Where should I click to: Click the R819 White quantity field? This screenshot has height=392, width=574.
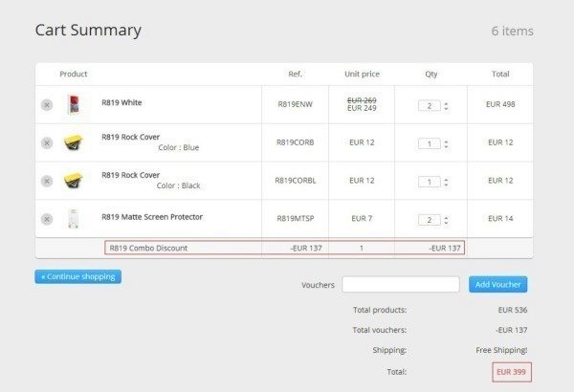coord(429,105)
